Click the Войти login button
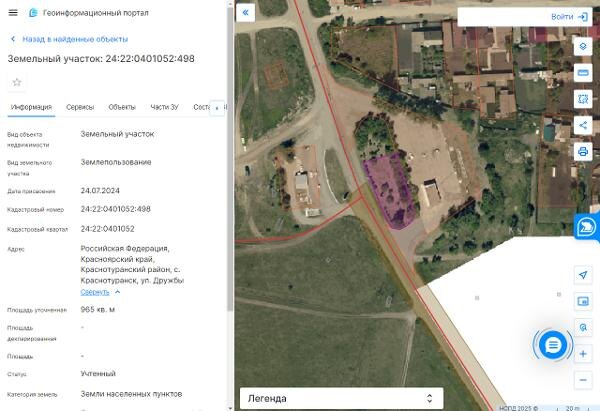Image resolution: width=600 pixels, height=411 pixels. tap(562, 17)
